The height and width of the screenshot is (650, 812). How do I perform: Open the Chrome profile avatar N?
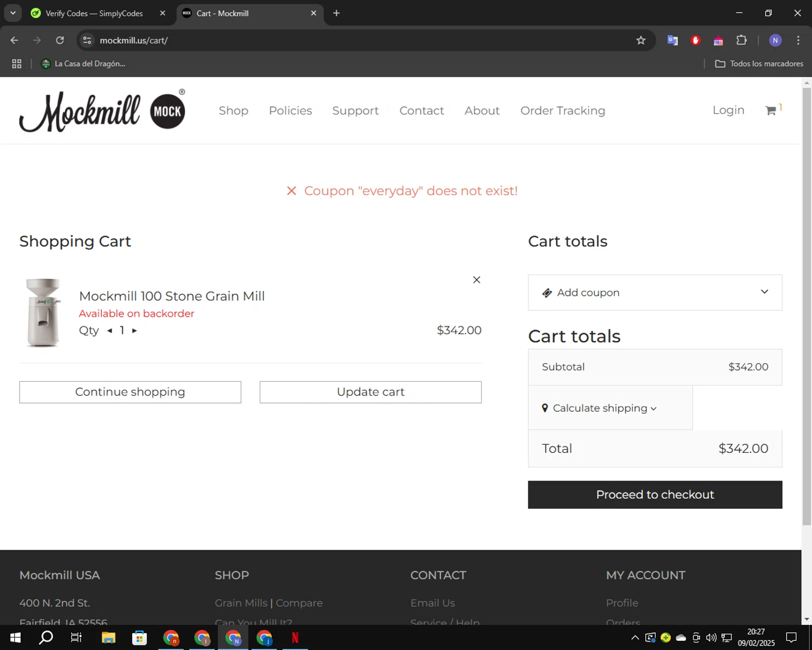775,40
